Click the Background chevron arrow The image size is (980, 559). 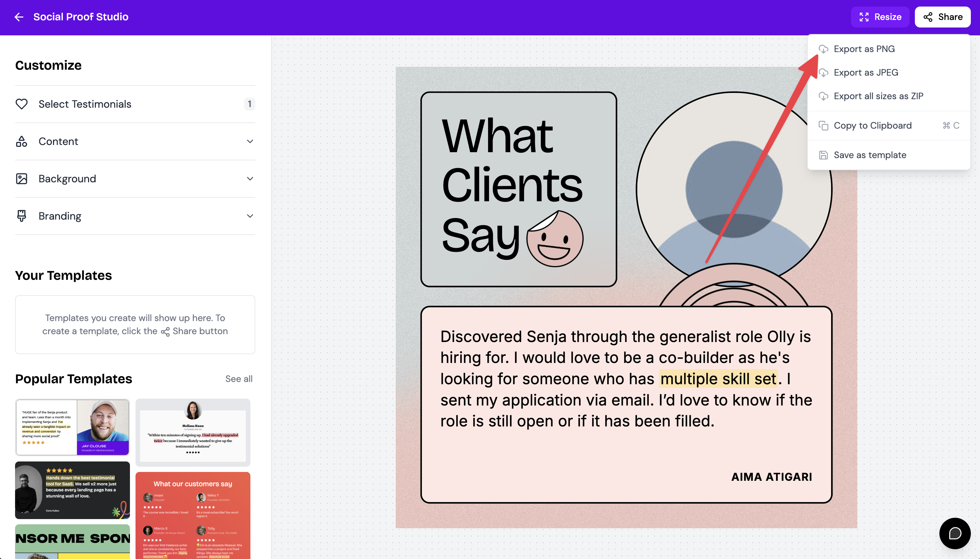point(250,178)
